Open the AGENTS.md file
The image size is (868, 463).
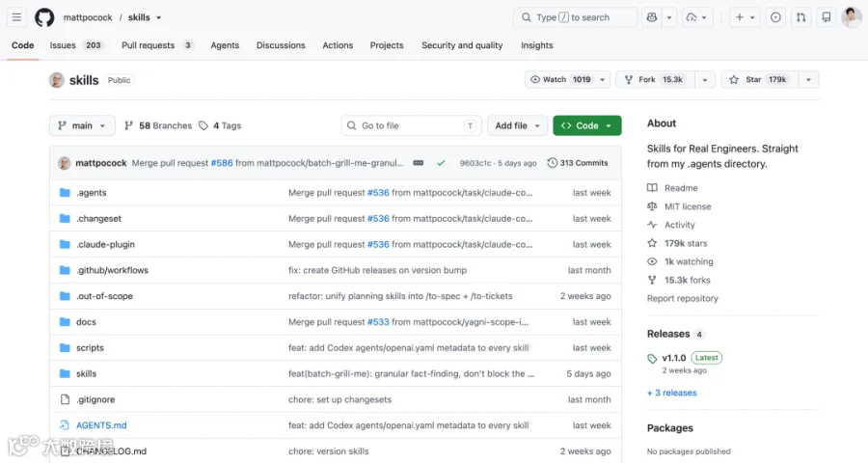101,425
